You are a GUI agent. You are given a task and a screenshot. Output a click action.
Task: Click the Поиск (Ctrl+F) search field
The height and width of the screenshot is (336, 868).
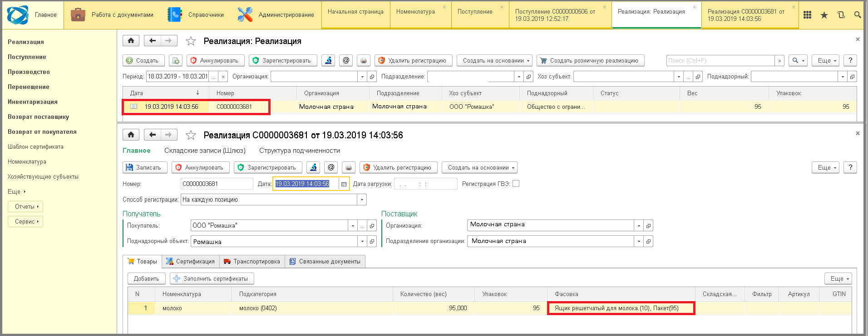click(720, 61)
